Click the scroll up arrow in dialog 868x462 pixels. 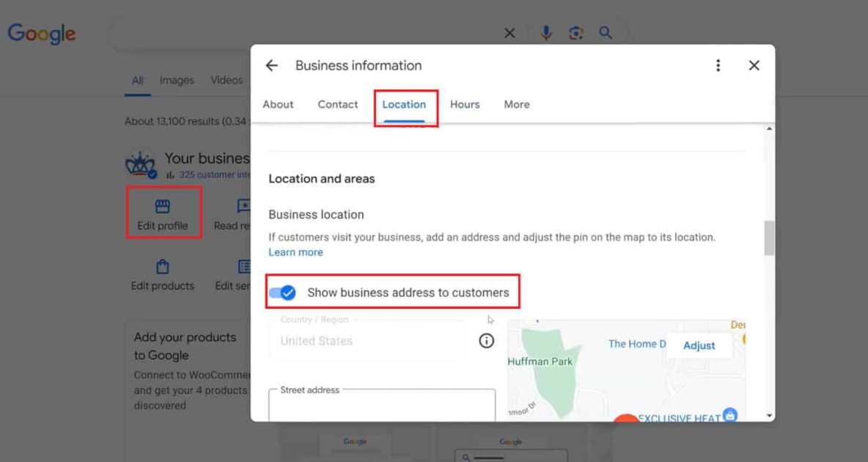[769, 128]
